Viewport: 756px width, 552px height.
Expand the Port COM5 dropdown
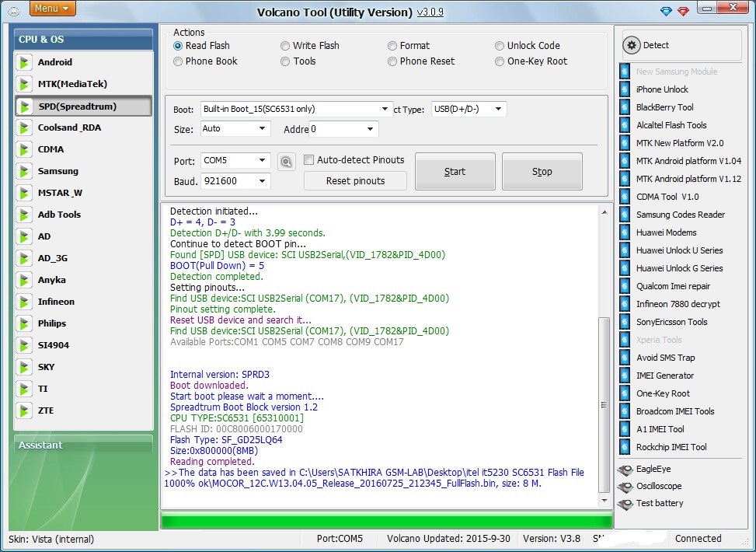[262, 160]
